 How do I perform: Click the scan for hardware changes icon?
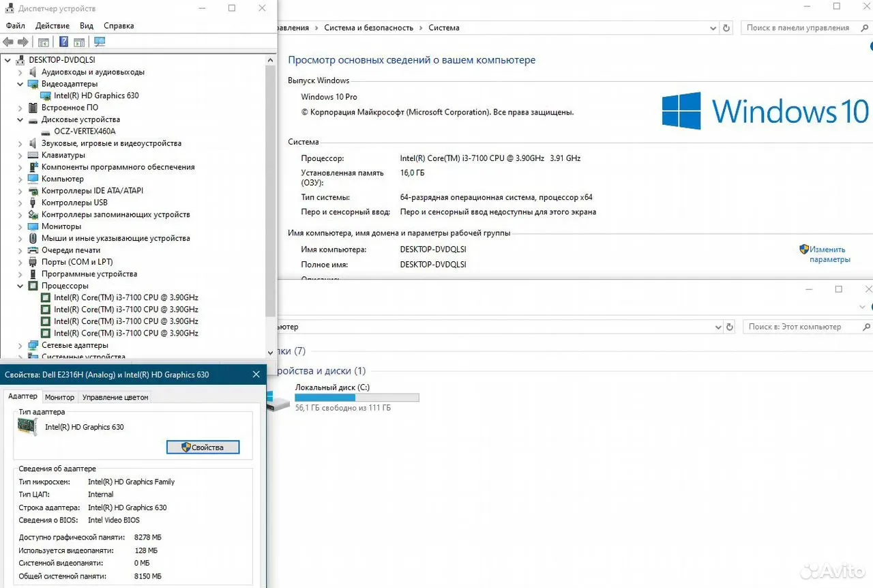pyautogui.click(x=100, y=42)
